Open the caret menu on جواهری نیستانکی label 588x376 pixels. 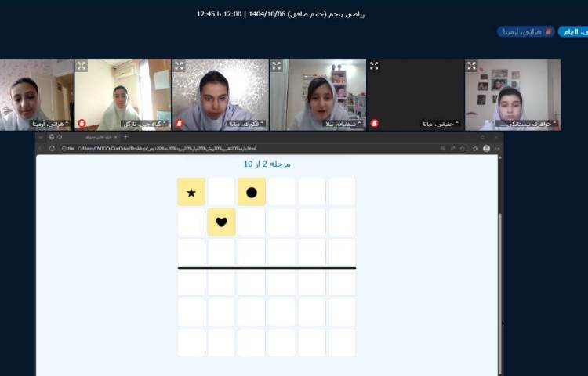554,123
